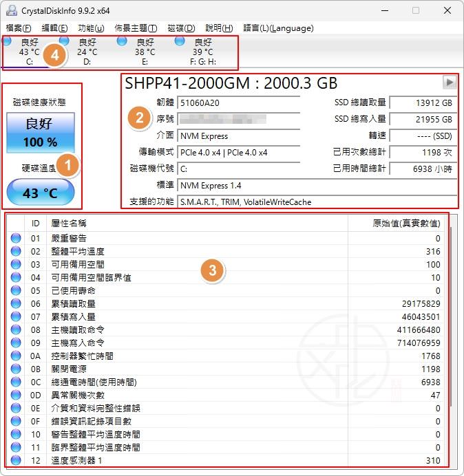Click raw value 46043501
Viewport: 464px width, 476px height.
421,316
